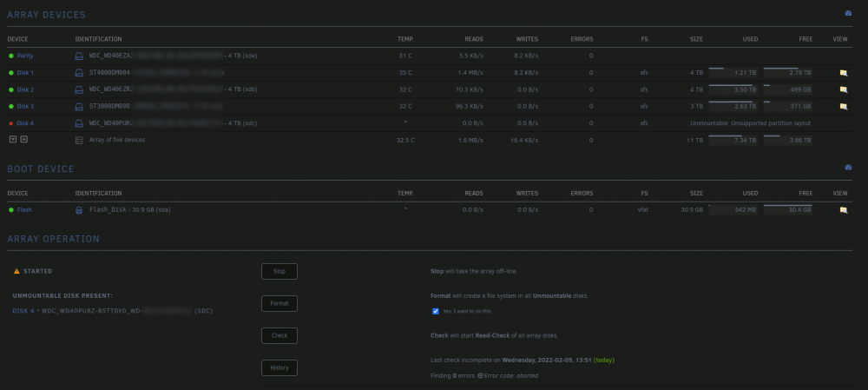The image size is (868, 390).
Task: Stop the array
Action: 279,272
